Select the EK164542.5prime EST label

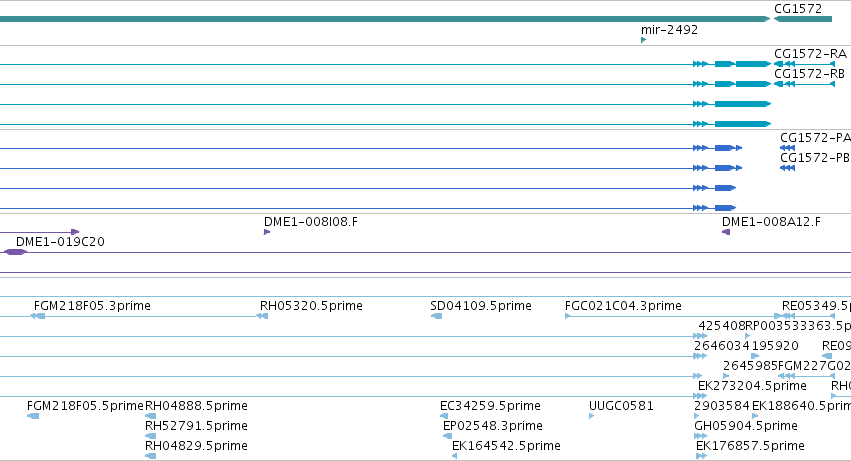coord(506,446)
